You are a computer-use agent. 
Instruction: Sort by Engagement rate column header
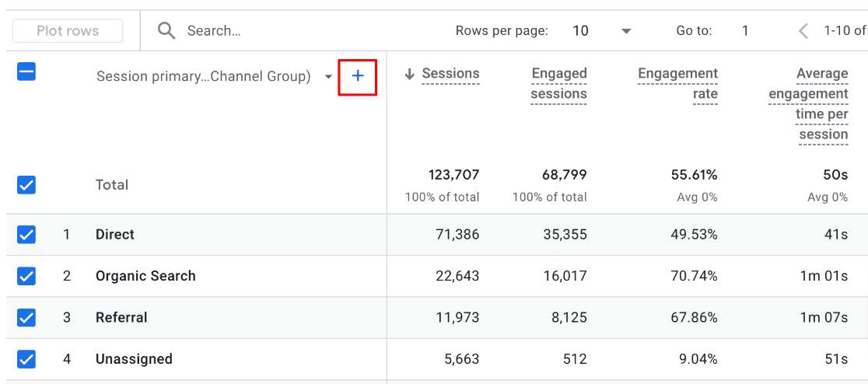tap(677, 84)
